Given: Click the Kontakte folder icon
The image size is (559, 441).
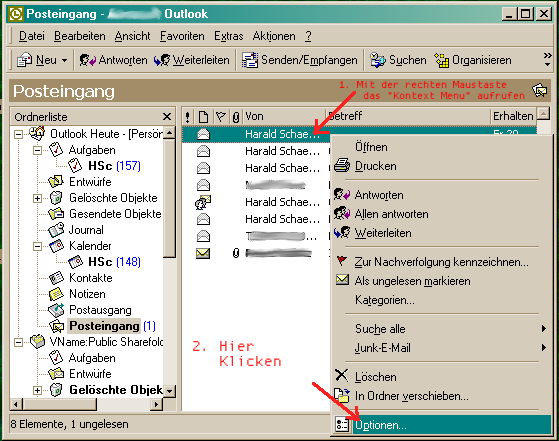Looking at the screenshot, I should click(x=56, y=278).
